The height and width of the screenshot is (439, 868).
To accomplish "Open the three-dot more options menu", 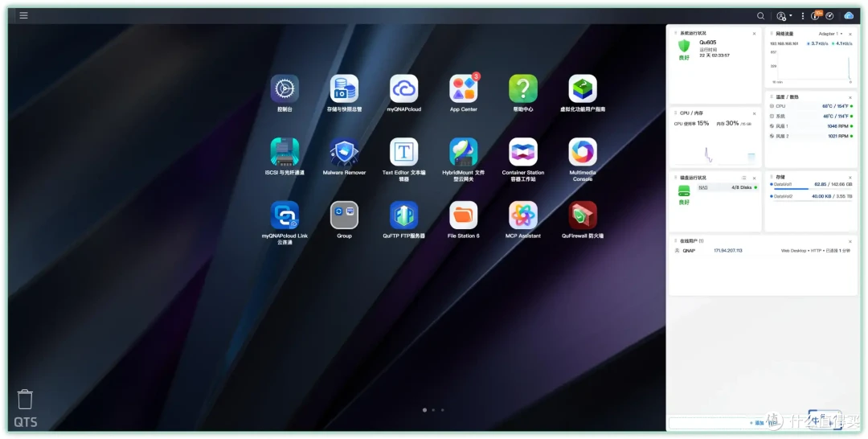I will (803, 16).
